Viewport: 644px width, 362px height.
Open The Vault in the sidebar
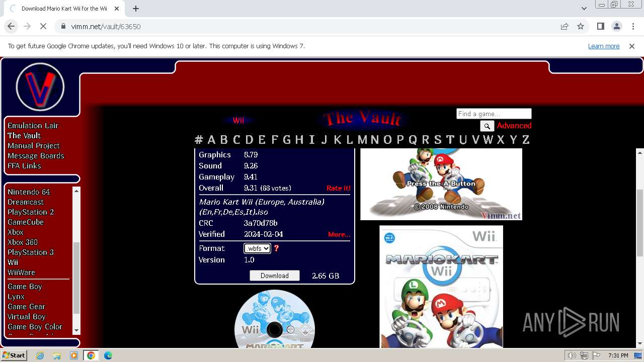[x=24, y=136]
